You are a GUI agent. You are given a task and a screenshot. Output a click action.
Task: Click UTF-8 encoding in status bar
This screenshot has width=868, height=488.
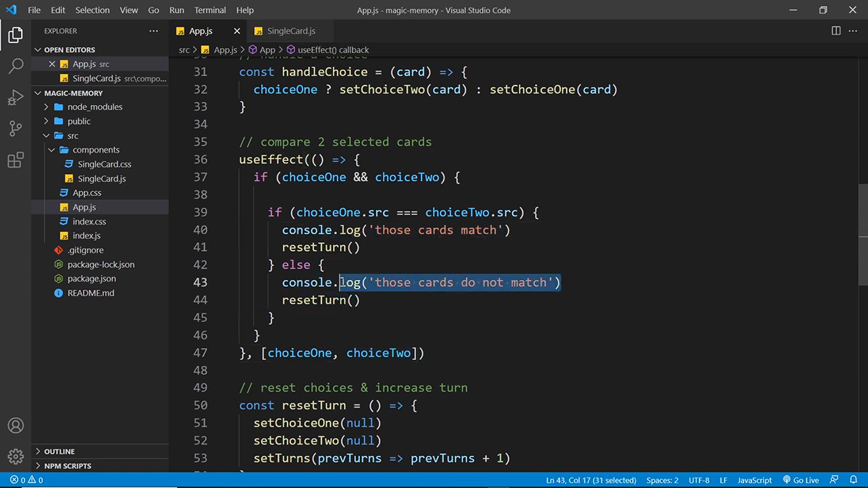tap(699, 480)
